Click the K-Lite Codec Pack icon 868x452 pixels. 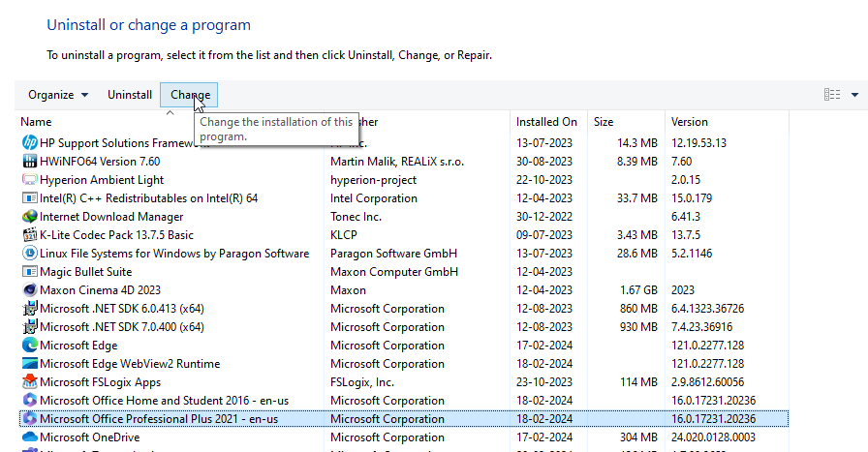pyautogui.click(x=29, y=234)
